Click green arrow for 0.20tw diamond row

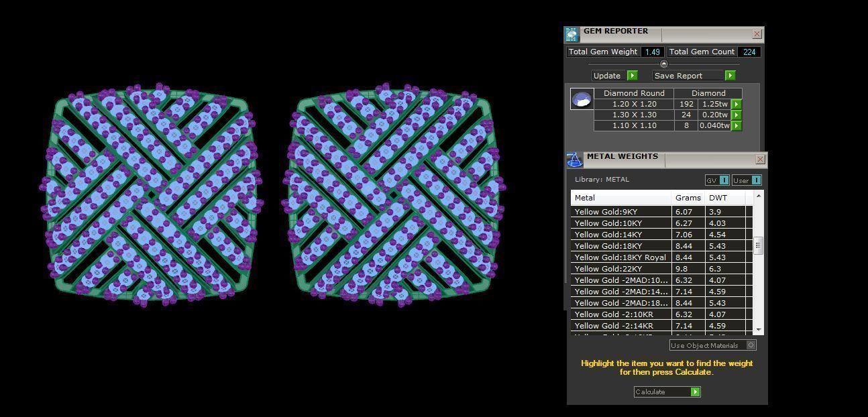point(736,115)
